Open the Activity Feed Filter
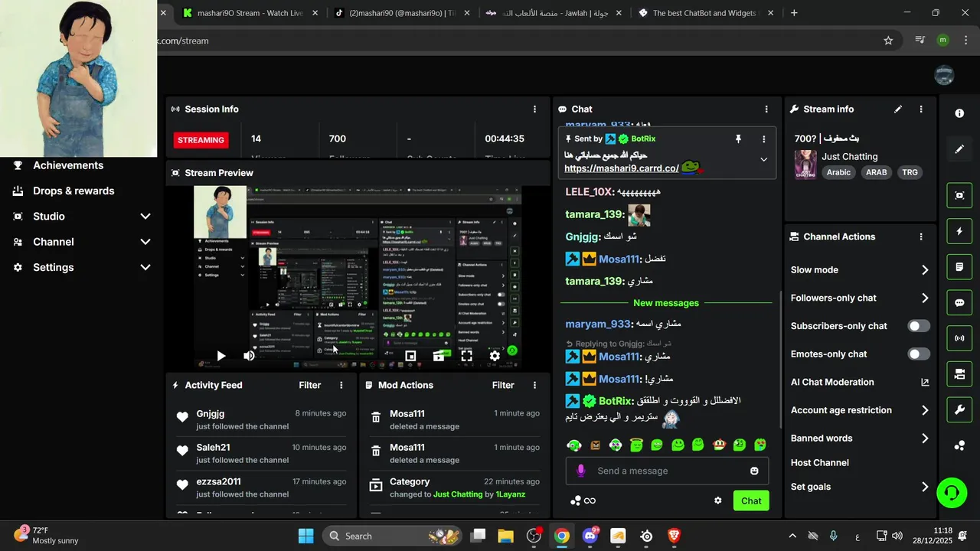The height and width of the screenshot is (551, 980). coord(309,385)
